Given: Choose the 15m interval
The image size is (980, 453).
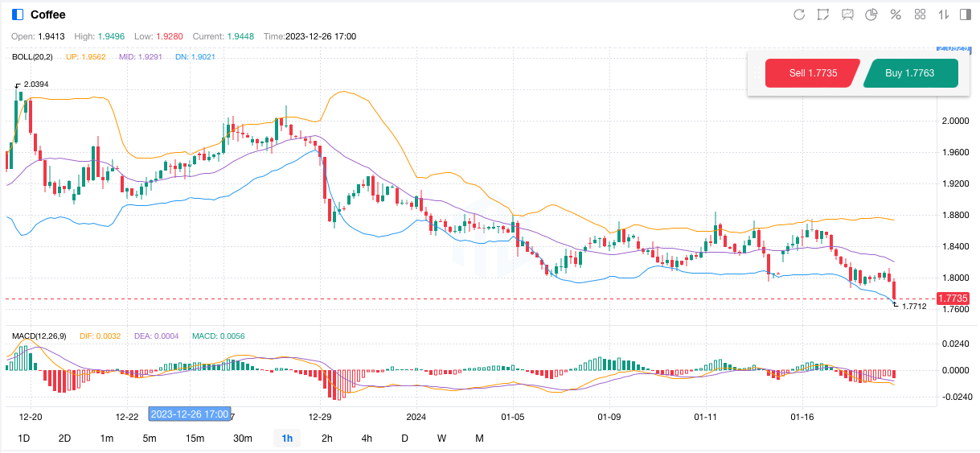Looking at the screenshot, I should point(195,439).
